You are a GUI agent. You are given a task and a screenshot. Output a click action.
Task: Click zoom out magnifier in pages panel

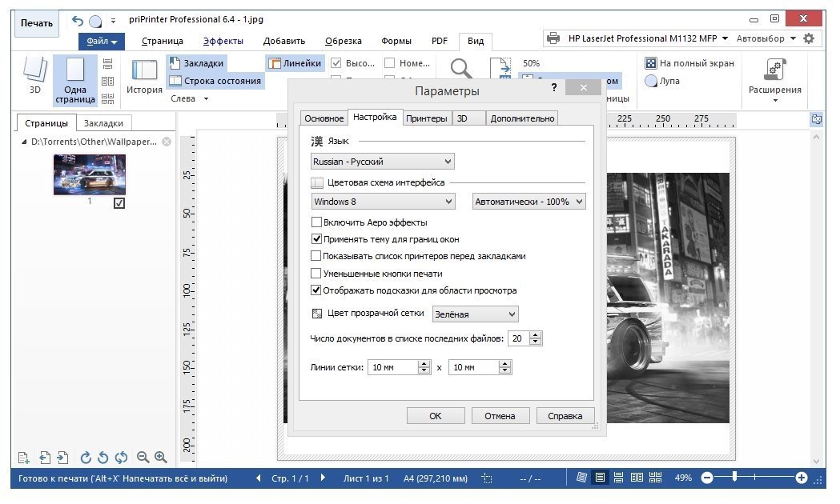pos(143,458)
